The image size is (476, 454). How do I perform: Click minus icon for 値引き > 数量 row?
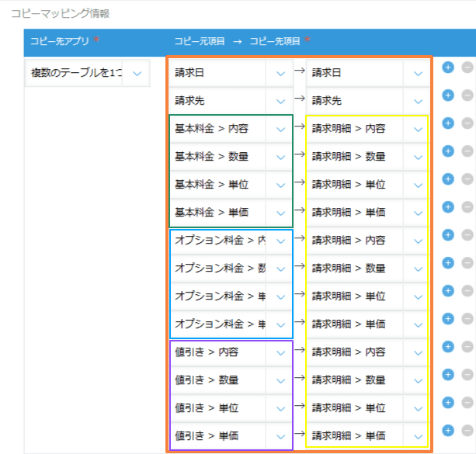tap(467, 375)
